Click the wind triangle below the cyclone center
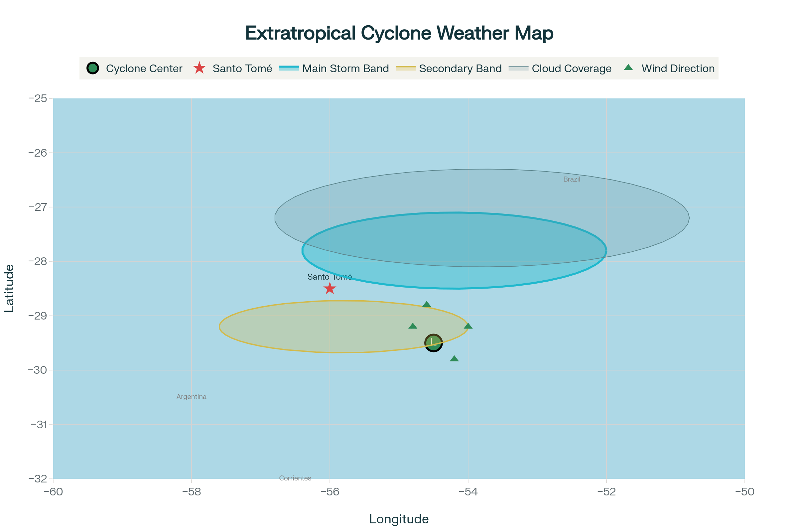798x532 pixels. [454, 359]
